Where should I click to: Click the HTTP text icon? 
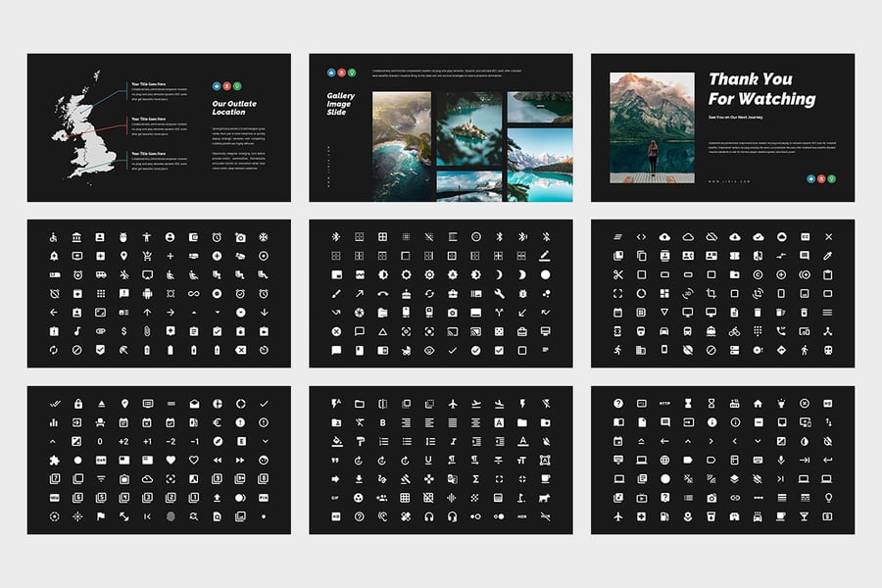pyautogui.click(x=664, y=404)
